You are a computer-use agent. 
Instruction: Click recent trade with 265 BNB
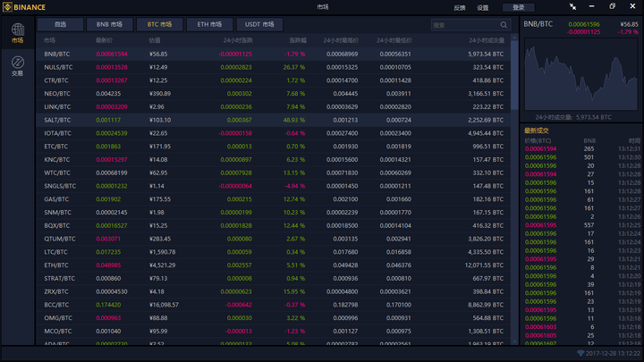[x=582, y=148]
